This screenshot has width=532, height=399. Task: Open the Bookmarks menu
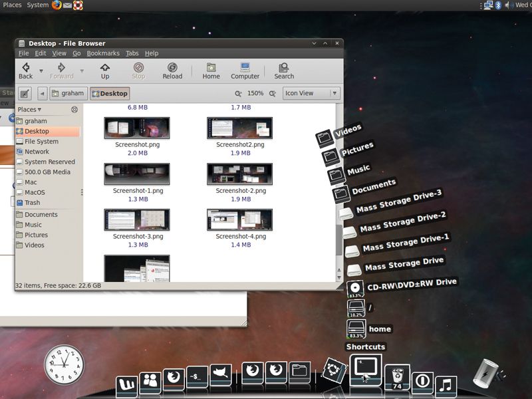click(x=103, y=53)
